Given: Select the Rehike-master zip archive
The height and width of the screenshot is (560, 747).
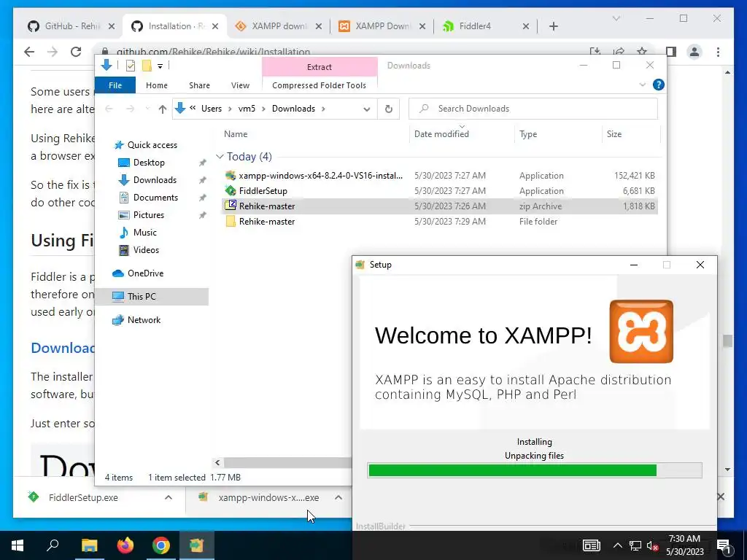Looking at the screenshot, I should 440,206.
